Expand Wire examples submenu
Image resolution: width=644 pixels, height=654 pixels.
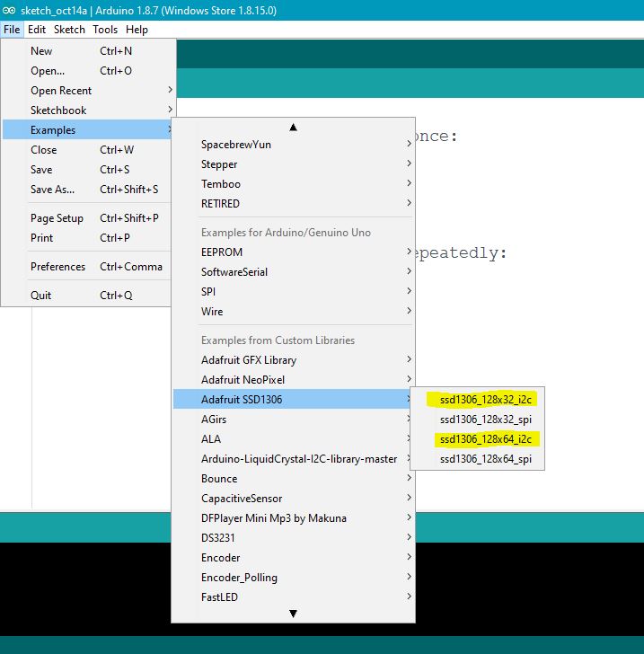point(294,312)
